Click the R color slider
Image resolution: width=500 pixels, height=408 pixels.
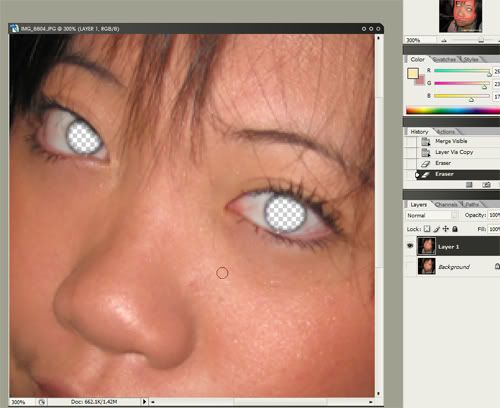click(x=462, y=71)
